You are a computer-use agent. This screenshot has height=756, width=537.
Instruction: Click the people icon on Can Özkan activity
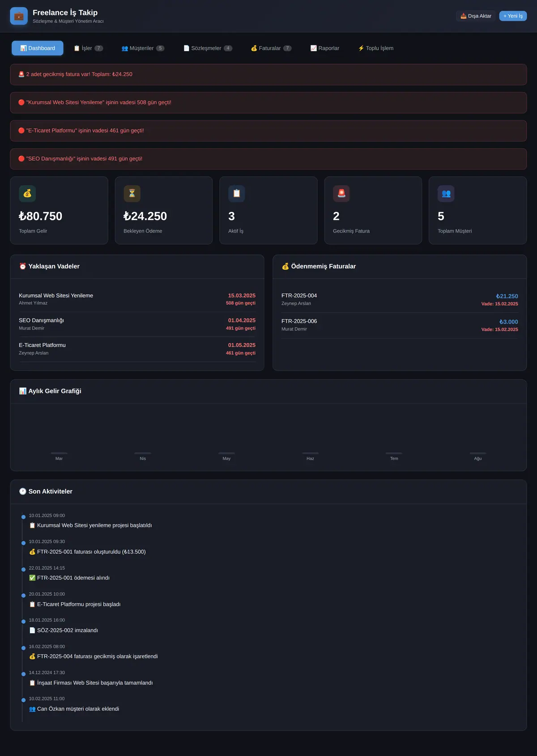click(x=32, y=709)
